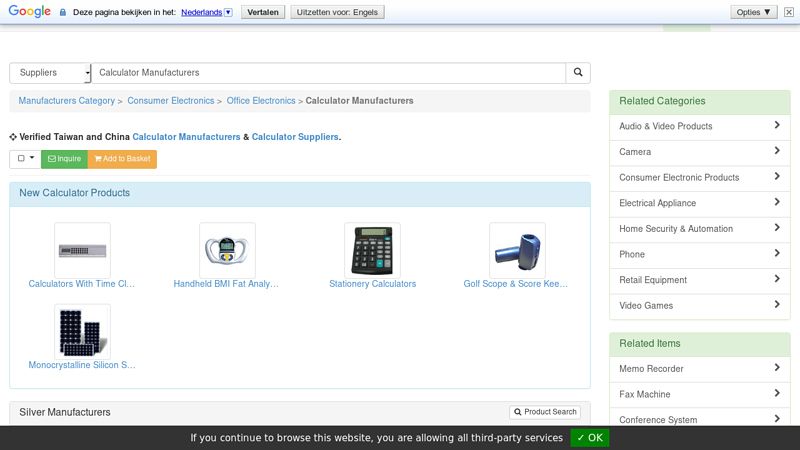Open the Nederlands language dropdown arrow
Viewport: 800px width, 450px height.
click(228, 12)
